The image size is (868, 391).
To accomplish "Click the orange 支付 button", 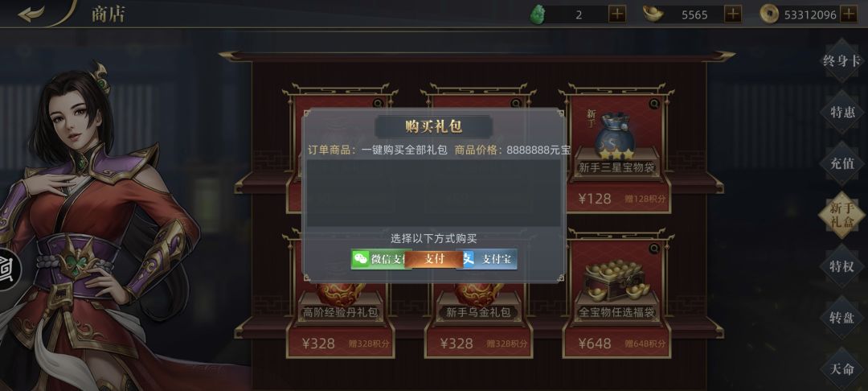I will [x=434, y=259].
